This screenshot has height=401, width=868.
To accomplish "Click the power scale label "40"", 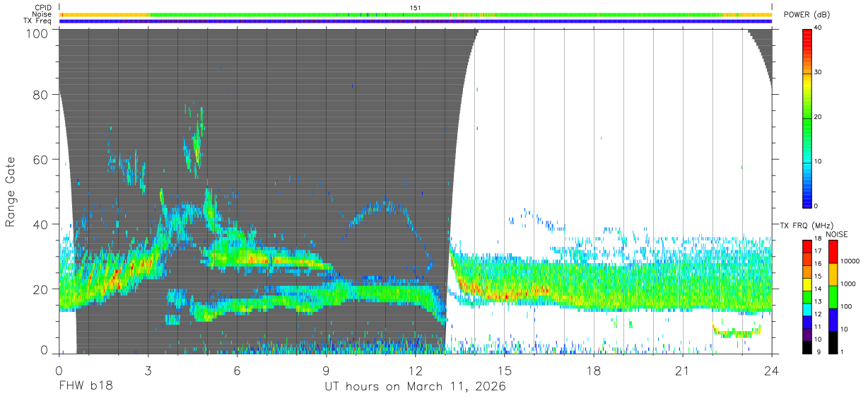I will point(819,28).
